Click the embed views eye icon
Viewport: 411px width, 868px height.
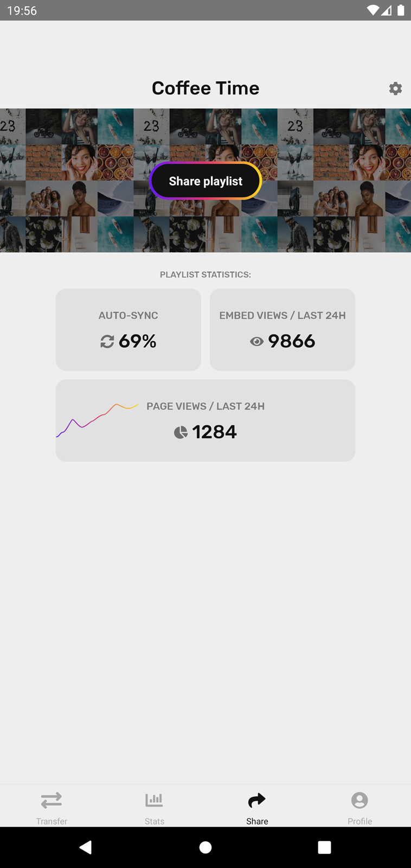(x=256, y=341)
